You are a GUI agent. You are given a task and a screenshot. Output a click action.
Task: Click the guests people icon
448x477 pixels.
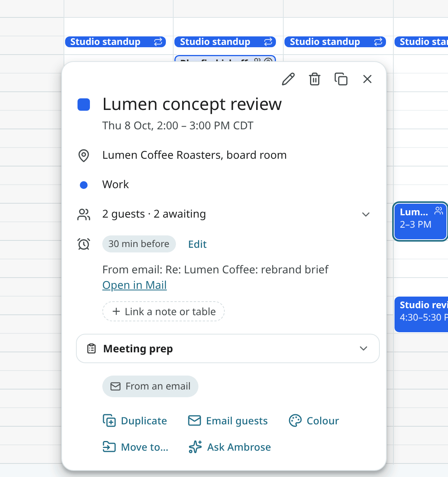84,214
